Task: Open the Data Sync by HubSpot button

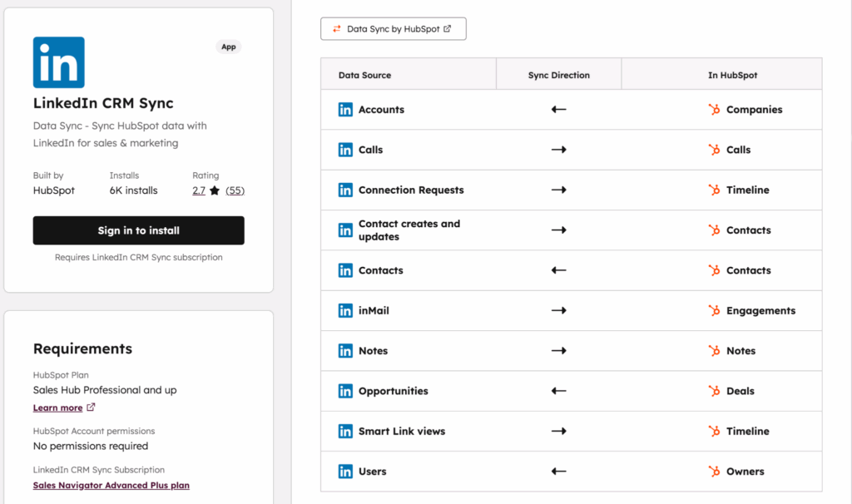Action: tap(393, 29)
